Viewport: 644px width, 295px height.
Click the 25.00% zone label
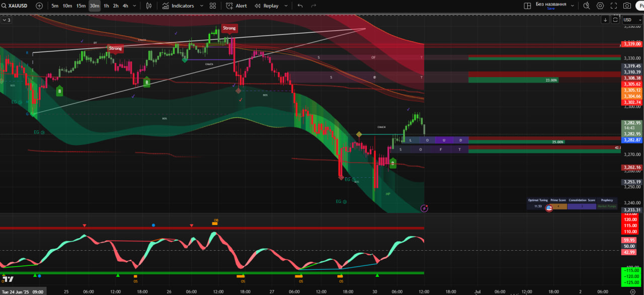click(x=557, y=142)
